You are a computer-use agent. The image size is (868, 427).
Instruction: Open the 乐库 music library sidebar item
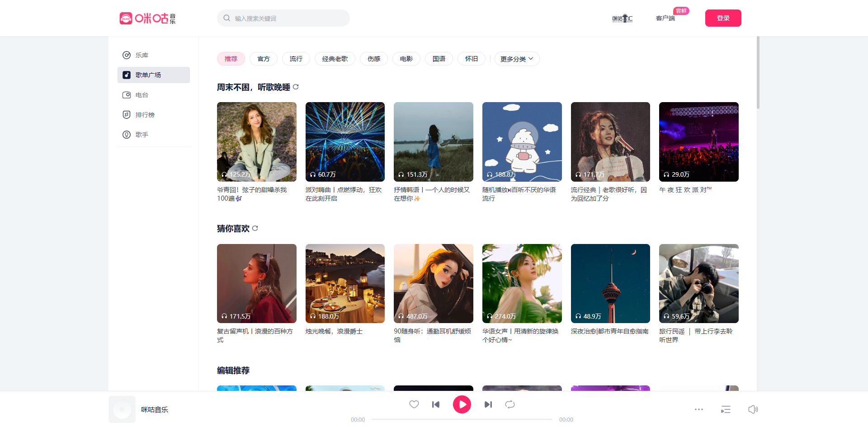click(x=154, y=55)
